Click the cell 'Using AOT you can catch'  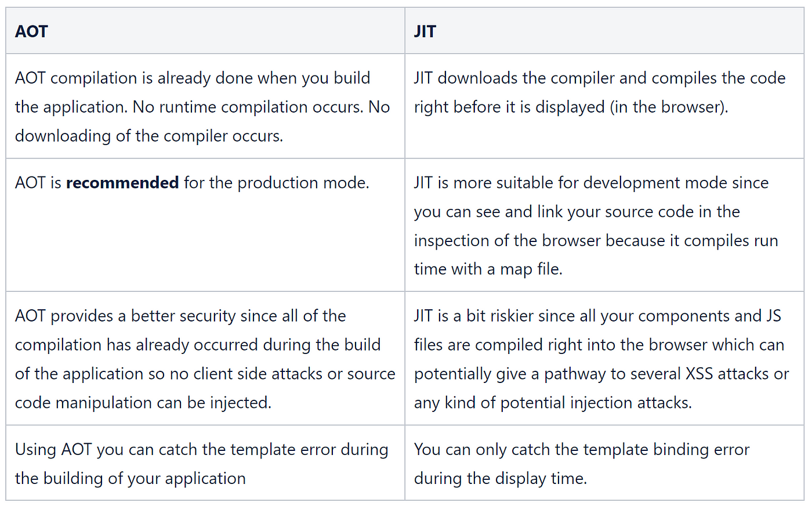click(205, 463)
